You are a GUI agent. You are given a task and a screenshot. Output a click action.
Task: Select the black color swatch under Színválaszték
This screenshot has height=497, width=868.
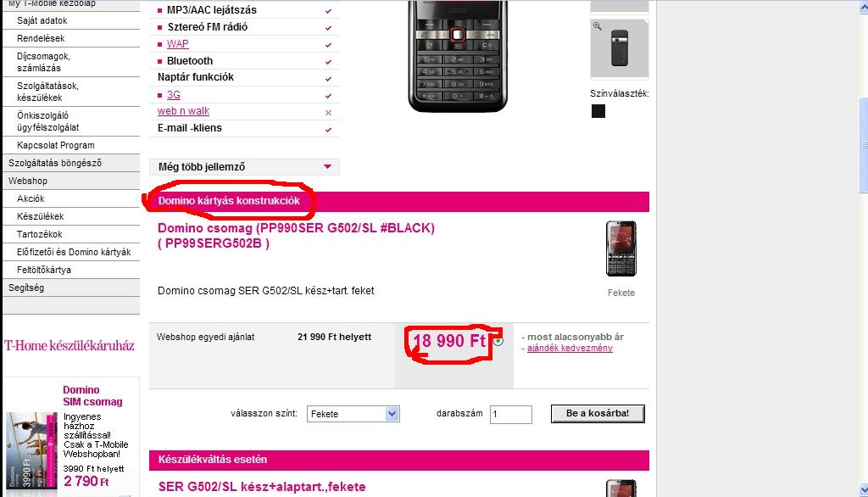tap(598, 111)
